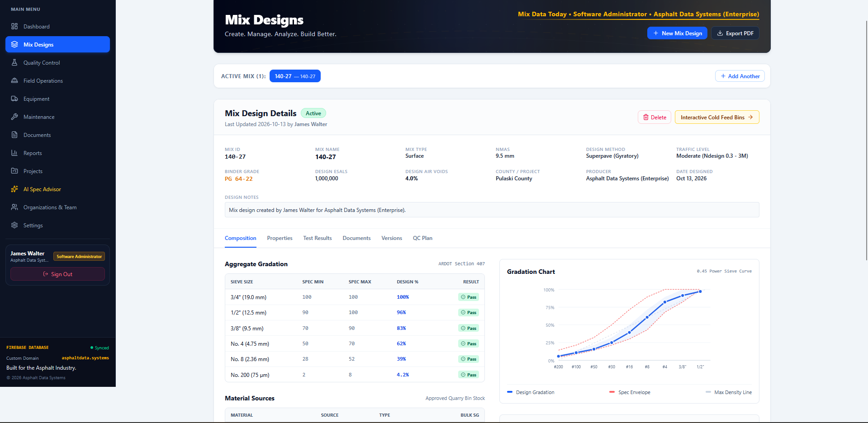Click the Design Gradation legend swatch

[510, 392]
